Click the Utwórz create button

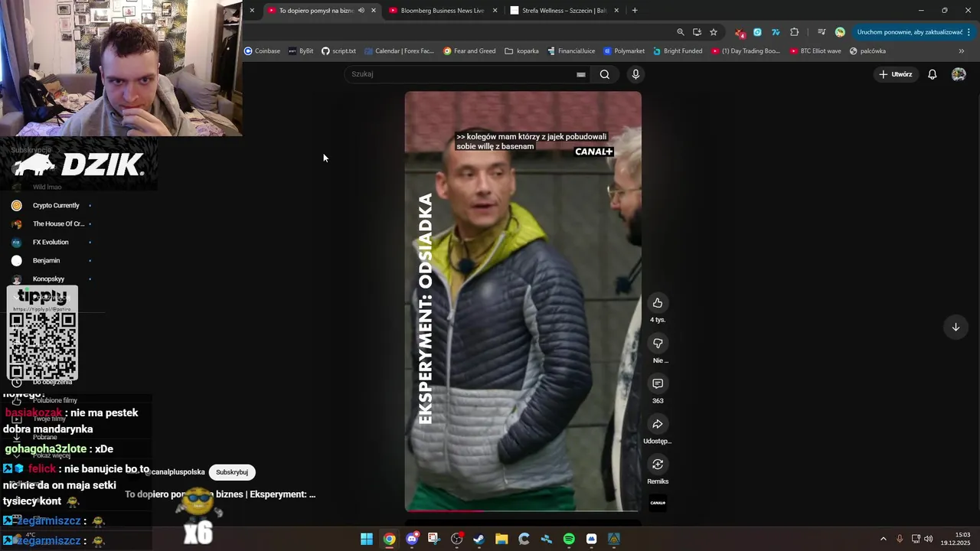coord(895,74)
